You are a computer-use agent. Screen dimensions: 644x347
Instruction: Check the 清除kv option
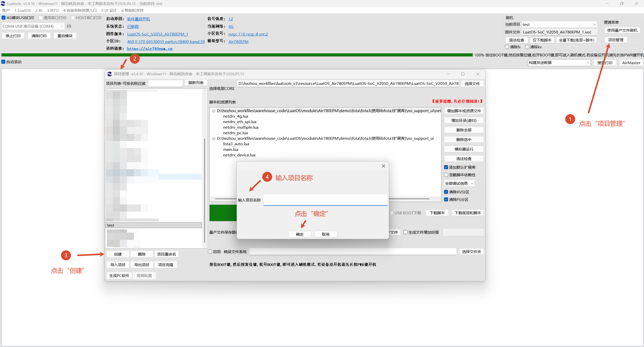tap(527, 47)
